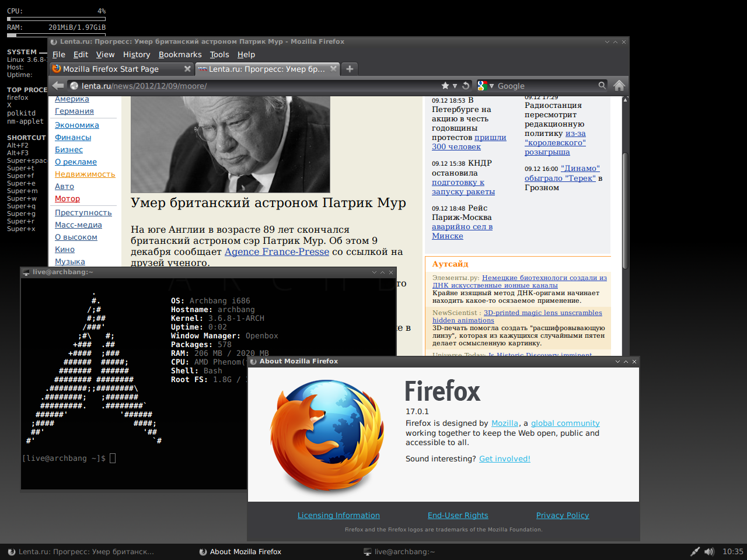Click the "пришли 300 человек" news link
747x560 pixels.
pos(469,142)
